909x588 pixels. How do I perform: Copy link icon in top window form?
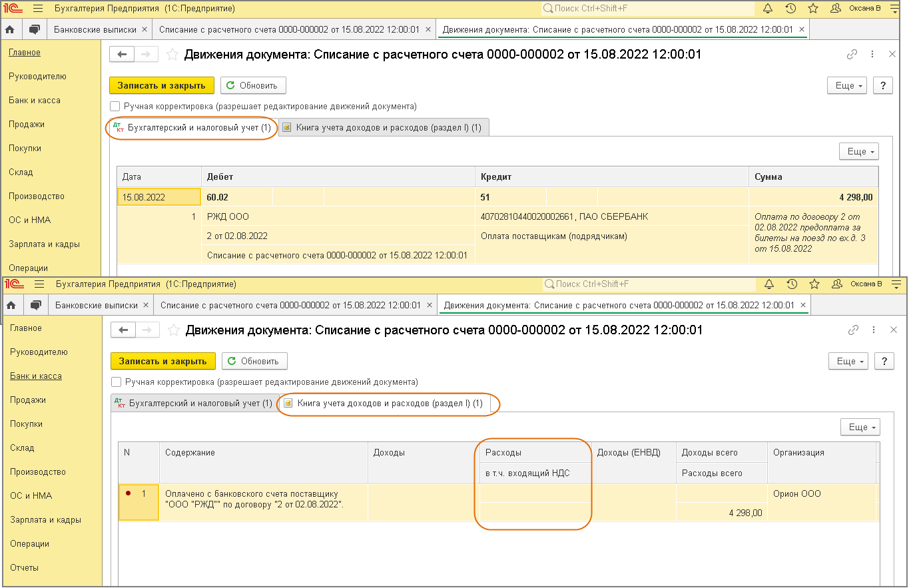pos(852,55)
